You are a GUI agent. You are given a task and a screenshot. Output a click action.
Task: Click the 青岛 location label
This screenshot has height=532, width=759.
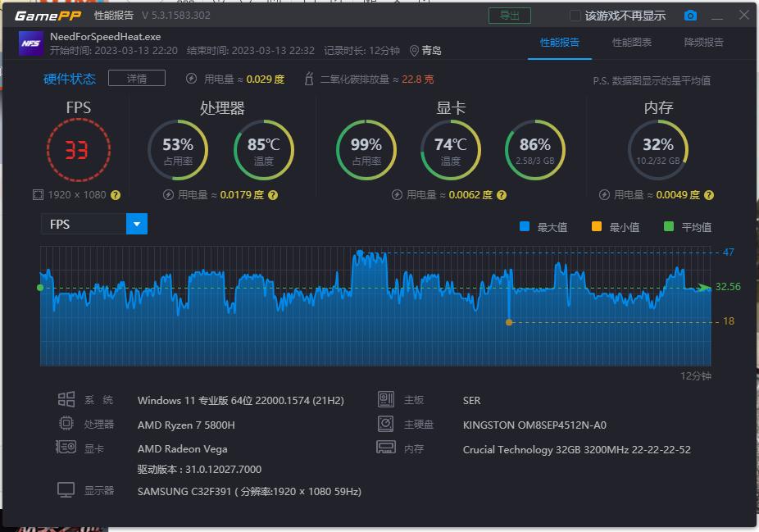pyautogui.click(x=429, y=49)
